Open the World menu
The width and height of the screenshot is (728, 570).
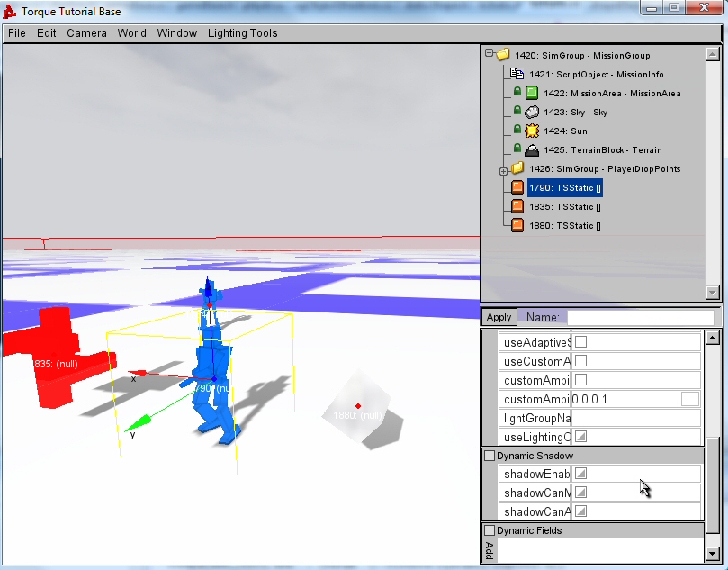(131, 33)
